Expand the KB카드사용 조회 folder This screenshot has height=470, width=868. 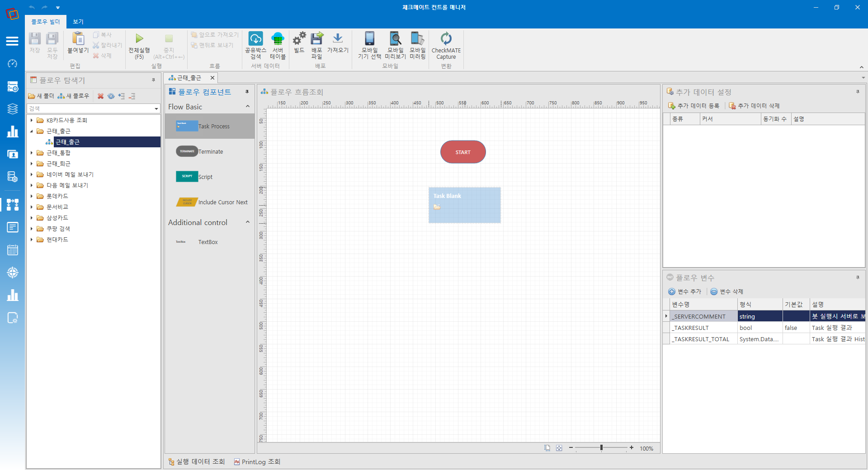point(31,120)
